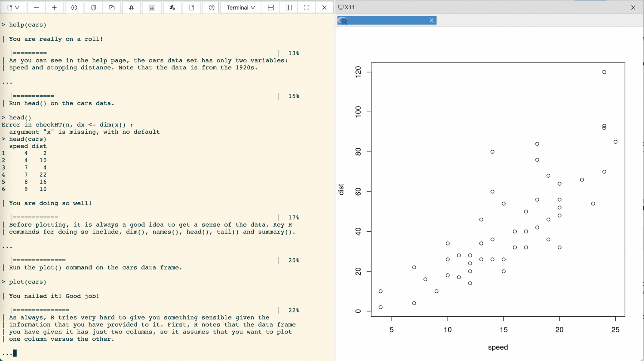Select the X11 panel title

351,7
